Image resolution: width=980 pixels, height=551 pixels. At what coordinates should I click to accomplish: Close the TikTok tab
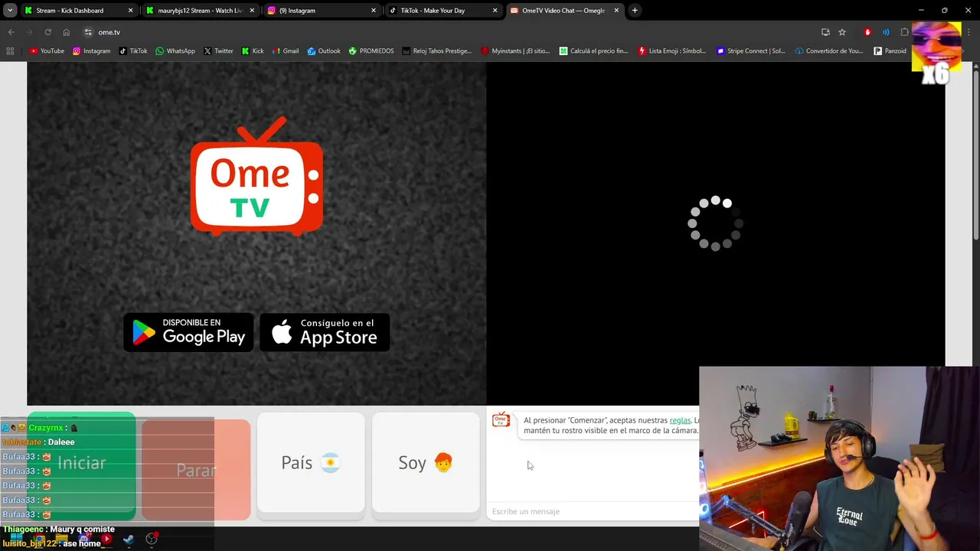[x=495, y=11]
